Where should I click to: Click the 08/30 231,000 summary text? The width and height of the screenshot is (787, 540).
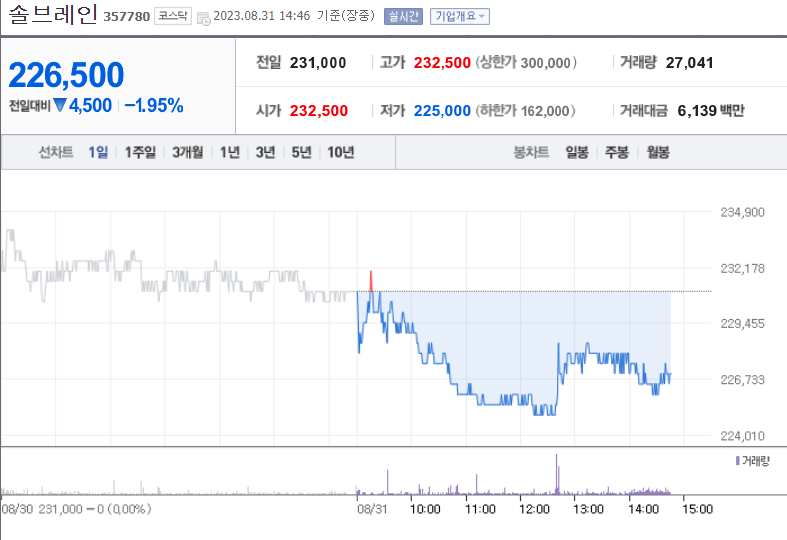pos(76,509)
